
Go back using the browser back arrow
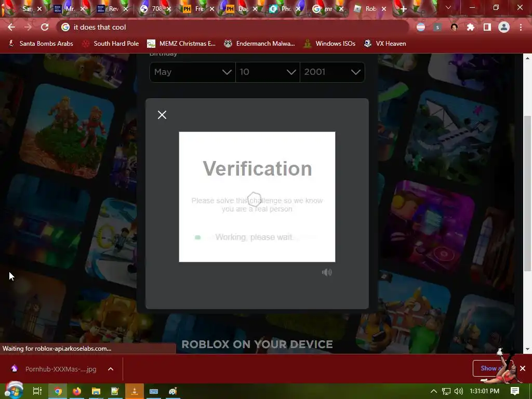(11, 27)
